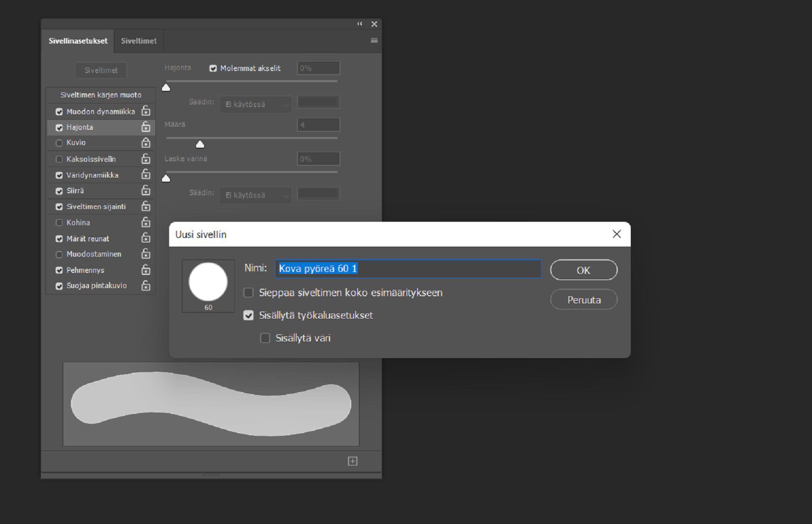The height and width of the screenshot is (524, 812).
Task: Click the Määrä value field
Action: (318, 125)
